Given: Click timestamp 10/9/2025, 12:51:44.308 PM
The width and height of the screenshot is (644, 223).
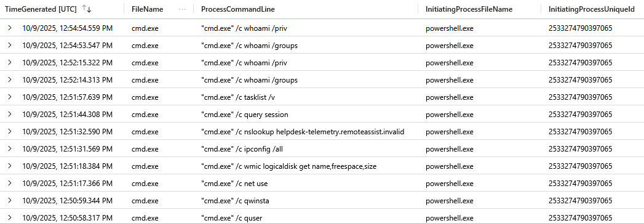Looking at the screenshot, I should (x=68, y=115).
